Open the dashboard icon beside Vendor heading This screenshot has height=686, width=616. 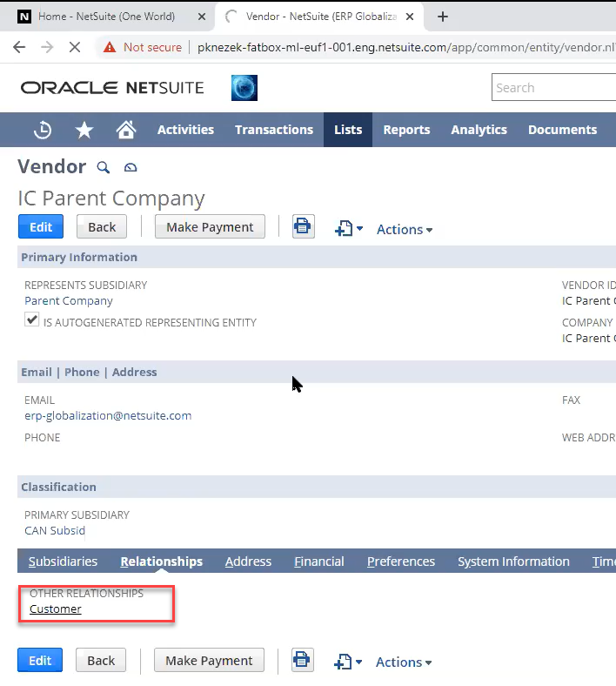(131, 167)
